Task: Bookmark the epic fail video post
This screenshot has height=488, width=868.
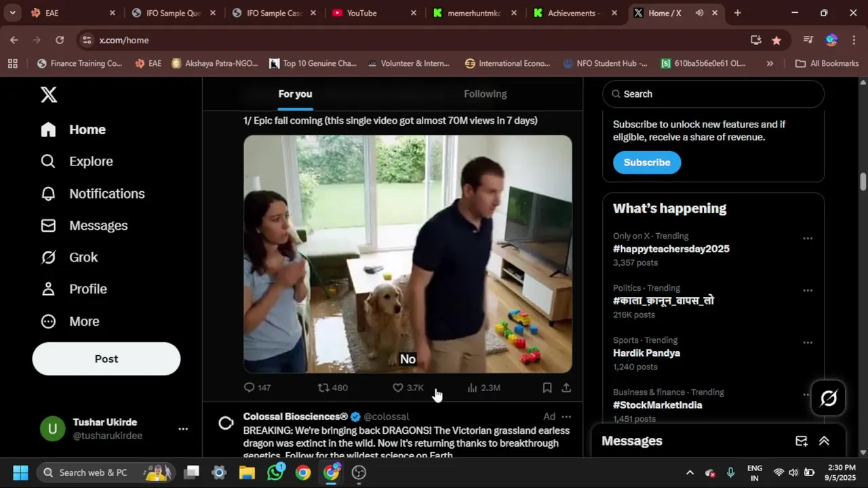Action: point(547,388)
